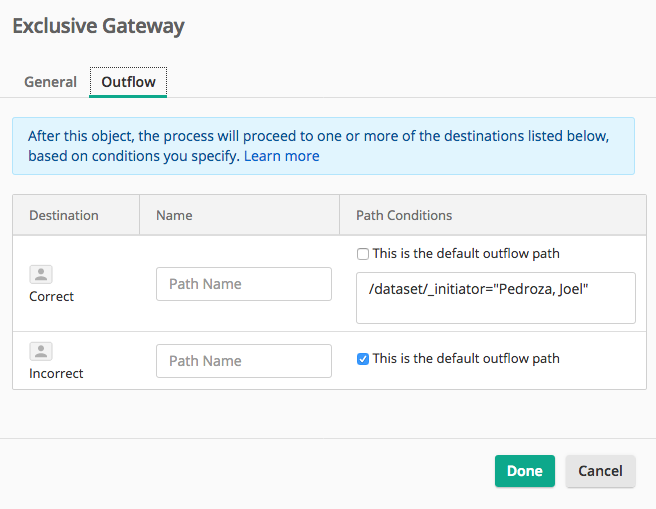Click the Exclusive Gateway dialog title
The image size is (656, 509).
coord(98,27)
